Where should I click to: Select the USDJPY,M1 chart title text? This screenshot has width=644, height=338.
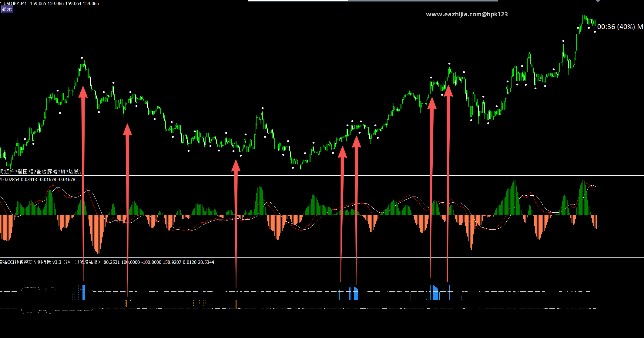click(x=15, y=4)
